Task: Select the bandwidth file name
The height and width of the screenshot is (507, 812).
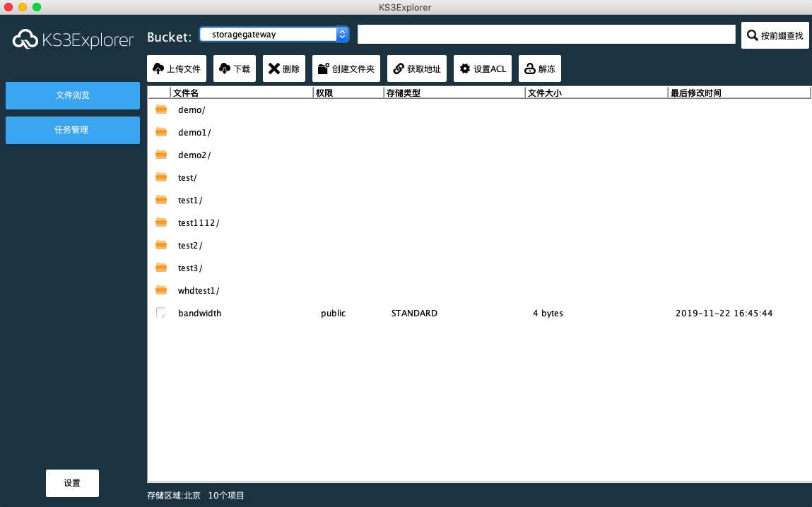Action: coord(199,313)
